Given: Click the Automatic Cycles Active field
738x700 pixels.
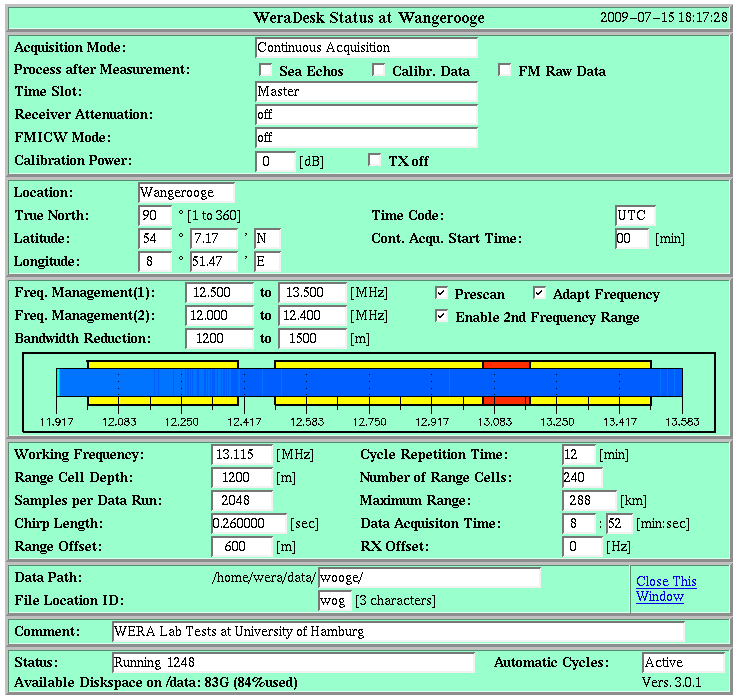Looking at the screenshot, I should click(683, 662).
